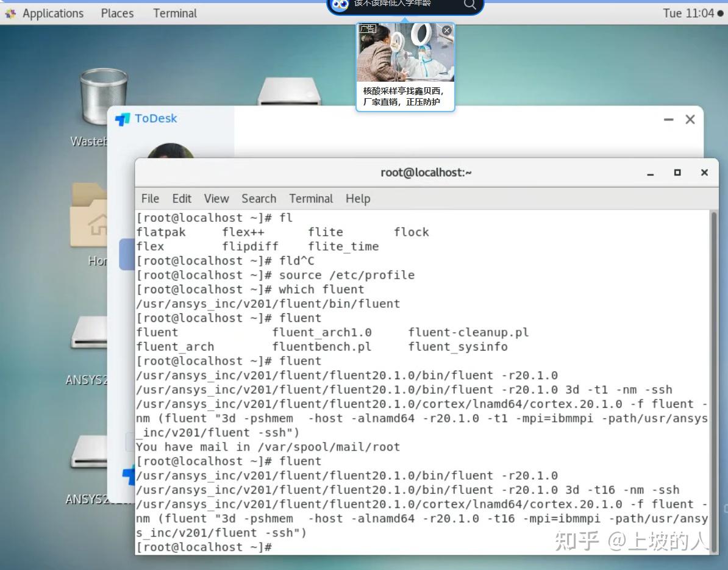The height and width of the screenshot is (570, 728).
Task: Click the mascot icon in top search widget
Action: 340,5
